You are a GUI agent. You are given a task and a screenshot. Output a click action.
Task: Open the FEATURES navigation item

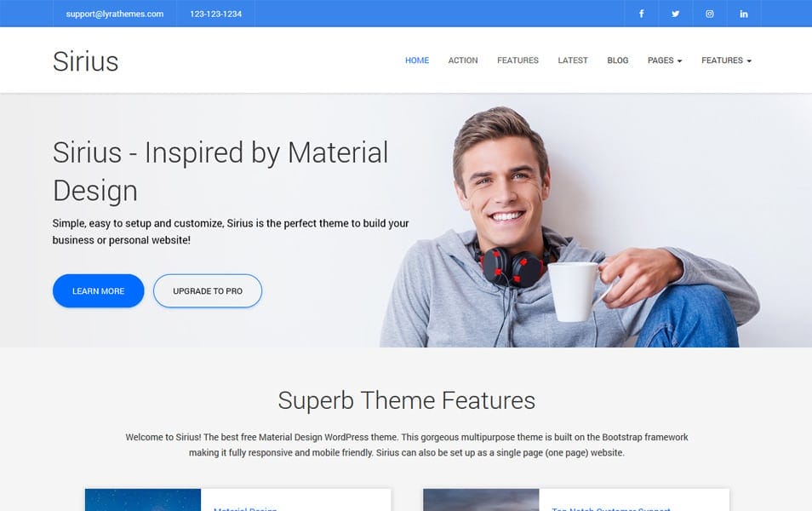518,60
